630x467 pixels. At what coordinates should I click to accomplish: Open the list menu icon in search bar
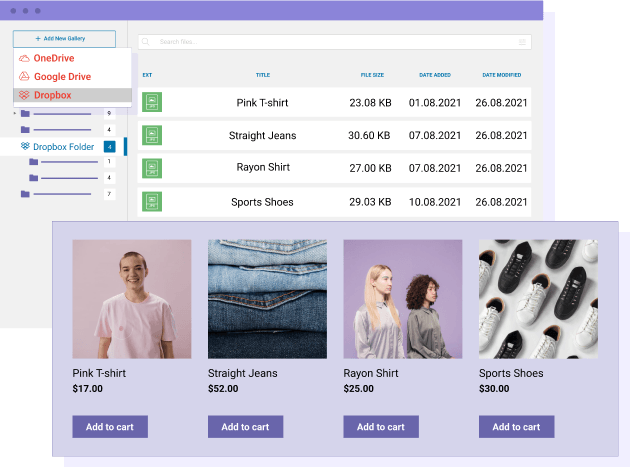(x=522, y=42)
